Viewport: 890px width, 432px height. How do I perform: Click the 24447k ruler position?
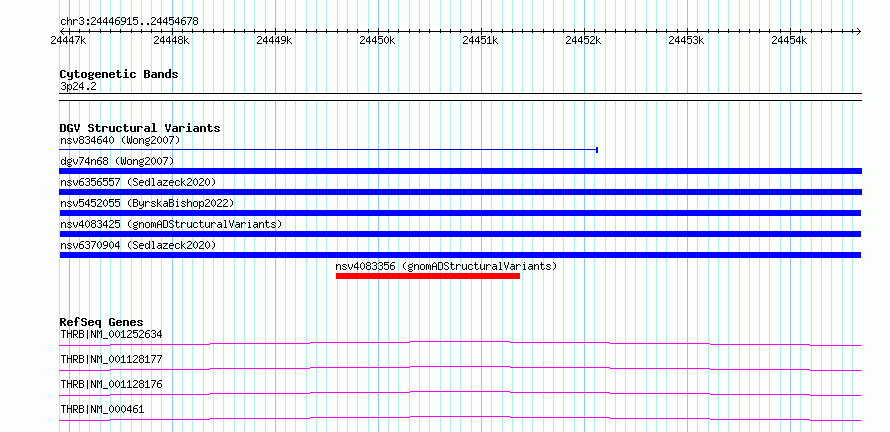69,40
